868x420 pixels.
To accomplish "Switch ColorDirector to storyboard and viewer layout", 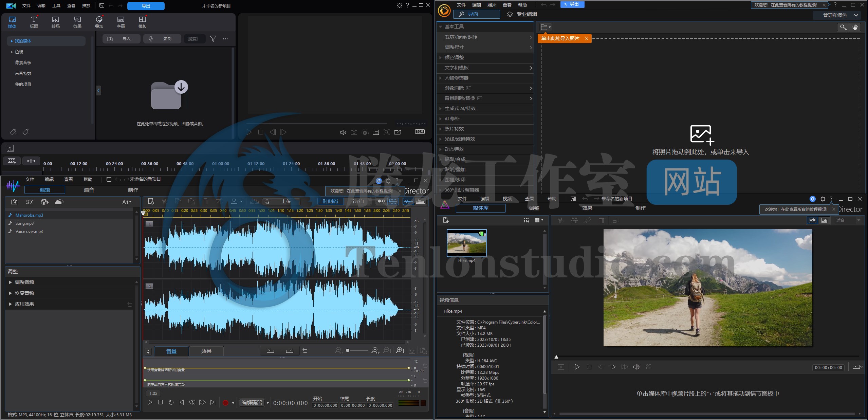I will (812, 220).
